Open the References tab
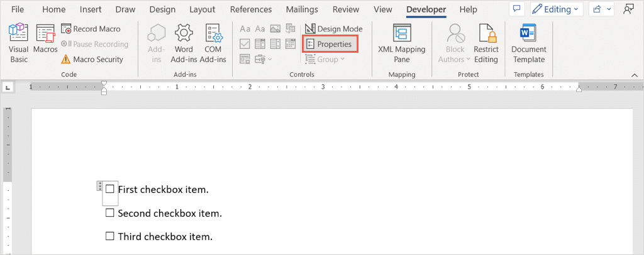 [251, 9]
